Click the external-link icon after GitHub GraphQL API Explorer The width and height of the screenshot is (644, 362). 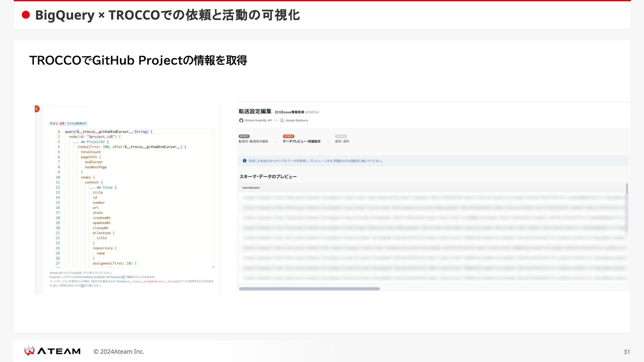(x=123, y=277)
